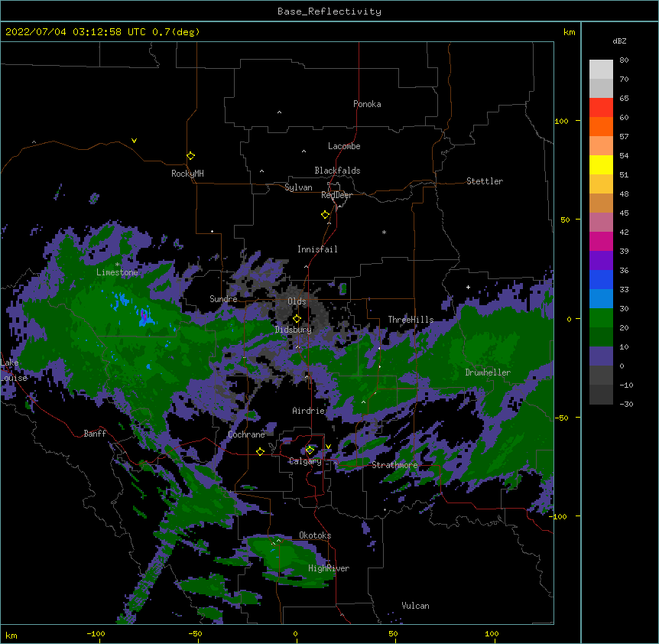
Task: Click the blue 36 dBZ legend swatch
Action: coord(601,279)
